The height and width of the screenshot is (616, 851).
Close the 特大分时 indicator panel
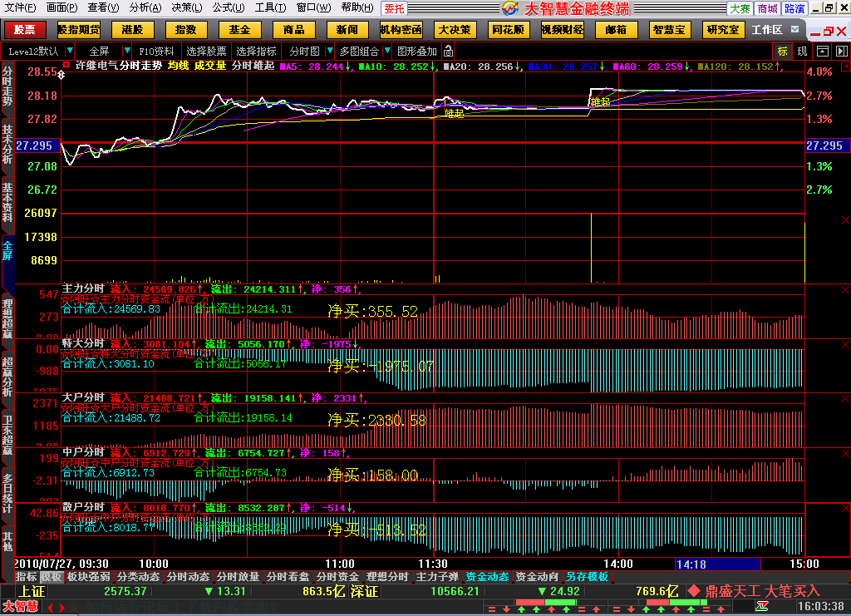pos(845,345)
